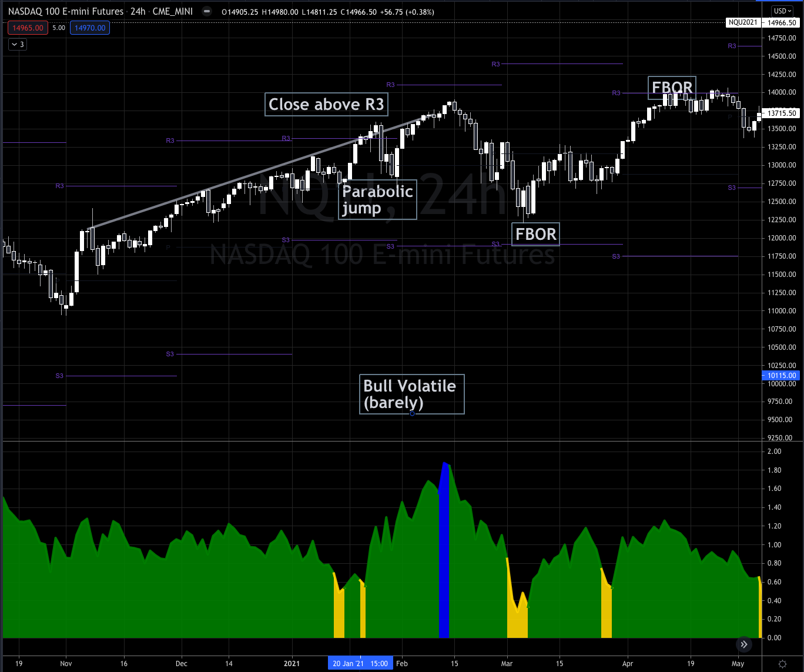The width and height of the screenshot is (804, 672).
Task: Select the 'Close above R3' text annotation
Action: point(326,105)
